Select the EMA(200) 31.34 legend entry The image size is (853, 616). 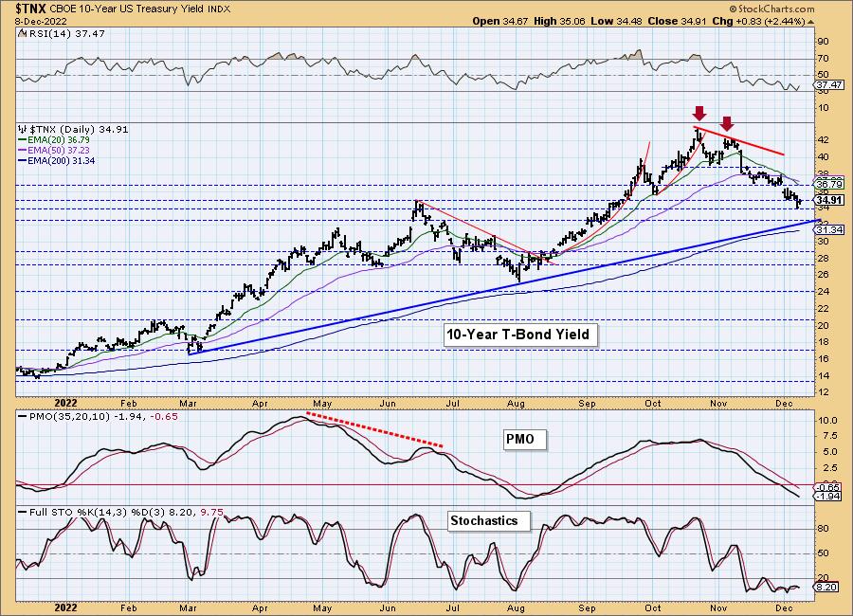61,160
